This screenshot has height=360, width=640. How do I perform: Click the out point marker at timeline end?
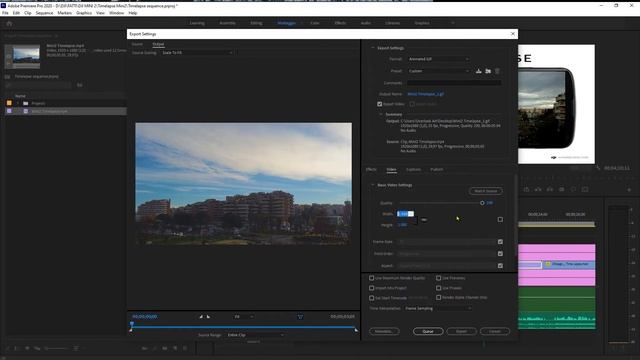coord(356,329)
